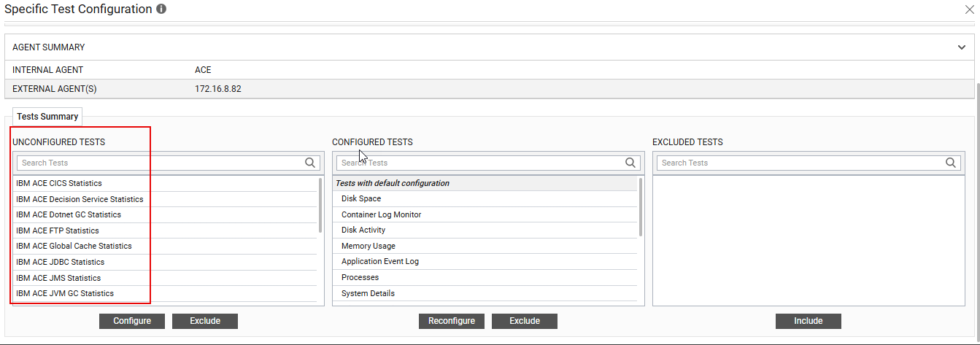This screenshot has height=345, width=980.
Task: Click the Unconfigured Tests list scrollbar
Action: click(x=320, y=206)
